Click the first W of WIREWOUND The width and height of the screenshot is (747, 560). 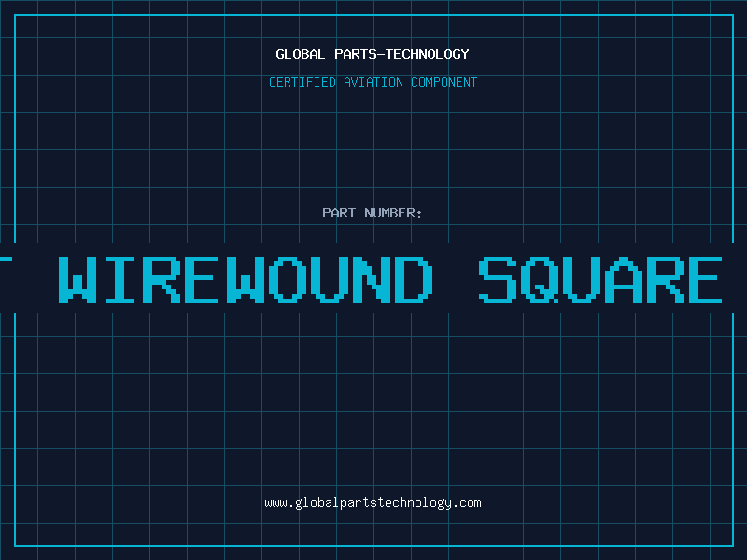pyautogui.click(x=78, y=279)
